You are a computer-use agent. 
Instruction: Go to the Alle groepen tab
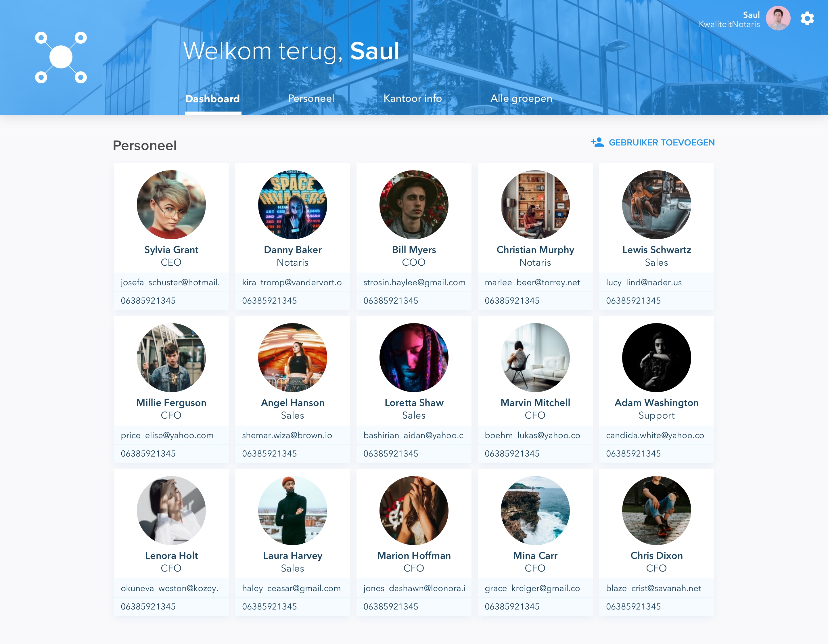tap(521, 99)
